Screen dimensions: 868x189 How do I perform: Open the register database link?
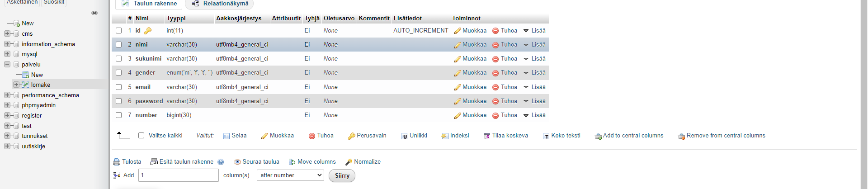(x=32, y=116)
